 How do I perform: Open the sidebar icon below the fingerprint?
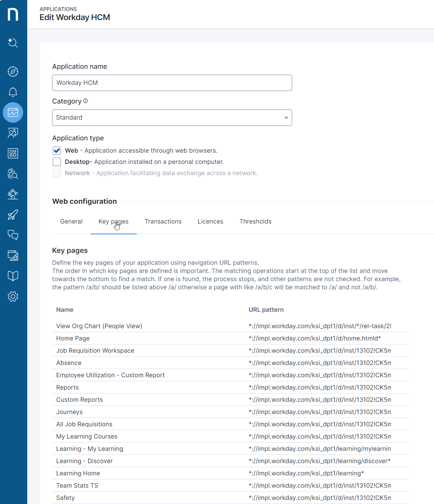tap(13, 194)
